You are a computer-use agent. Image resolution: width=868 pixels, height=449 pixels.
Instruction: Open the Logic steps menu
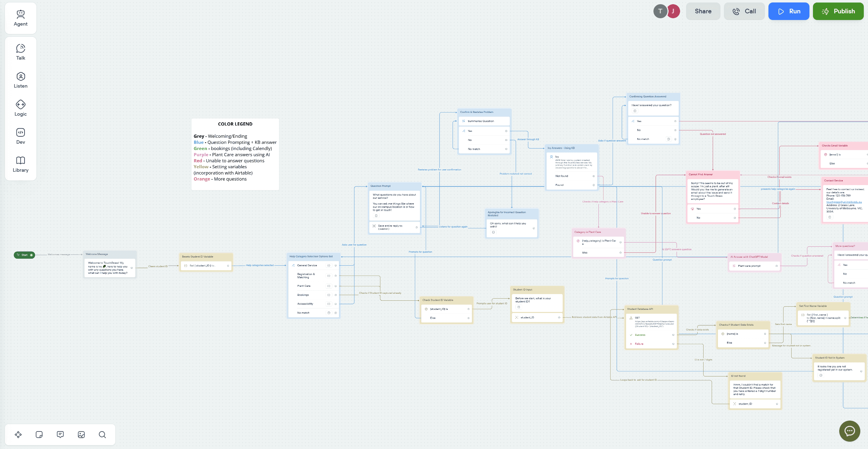[x=21, y=108]
